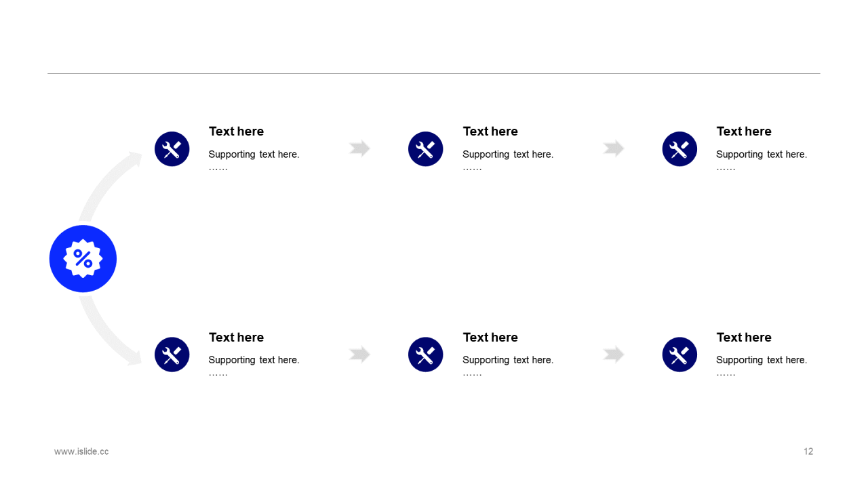868x488 pixels.
Task: Click supporting text under top-right heading
Action: coord(762,155)
